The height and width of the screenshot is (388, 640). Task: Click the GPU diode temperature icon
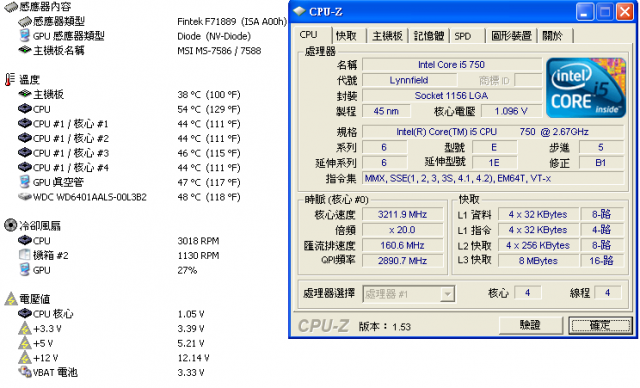[24, 182]
